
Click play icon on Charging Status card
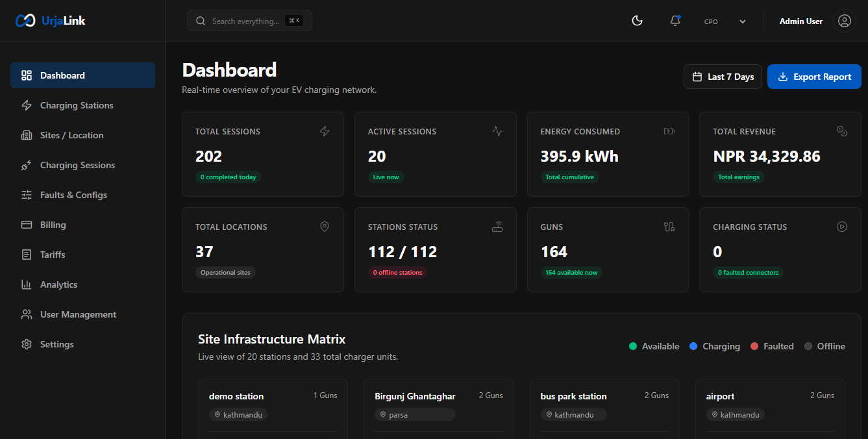[842, 227]
